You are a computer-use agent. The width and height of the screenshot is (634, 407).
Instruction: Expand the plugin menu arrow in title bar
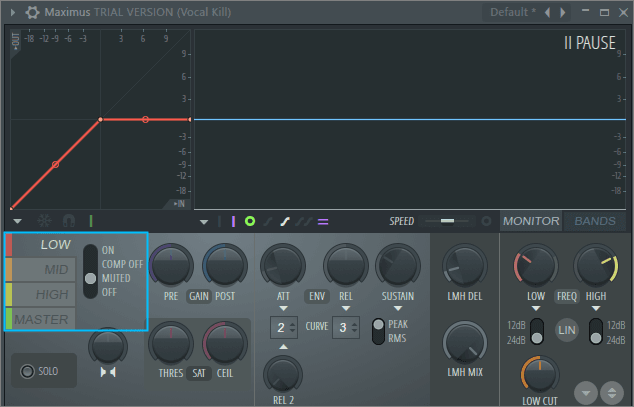(x=12, y=12)
